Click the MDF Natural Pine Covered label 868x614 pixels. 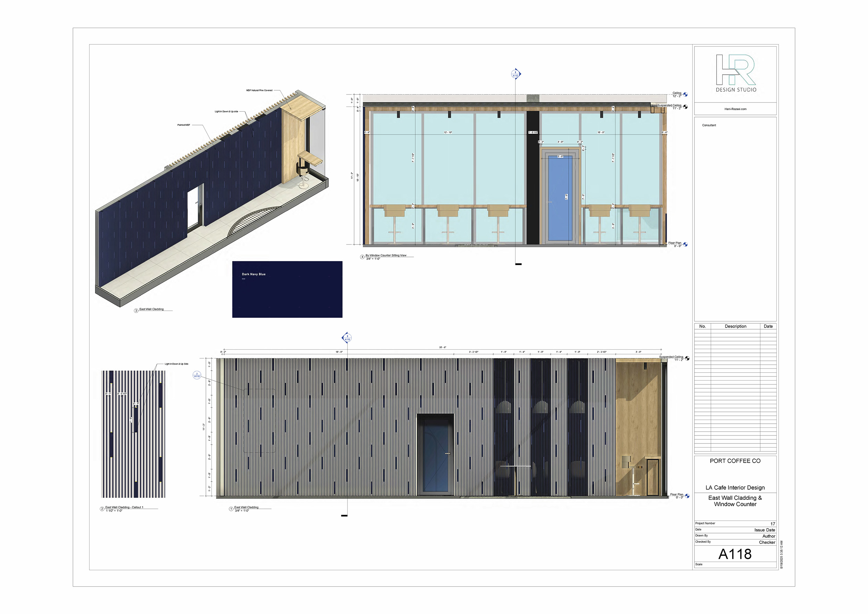pyautogui.click(x=259, y=90)
